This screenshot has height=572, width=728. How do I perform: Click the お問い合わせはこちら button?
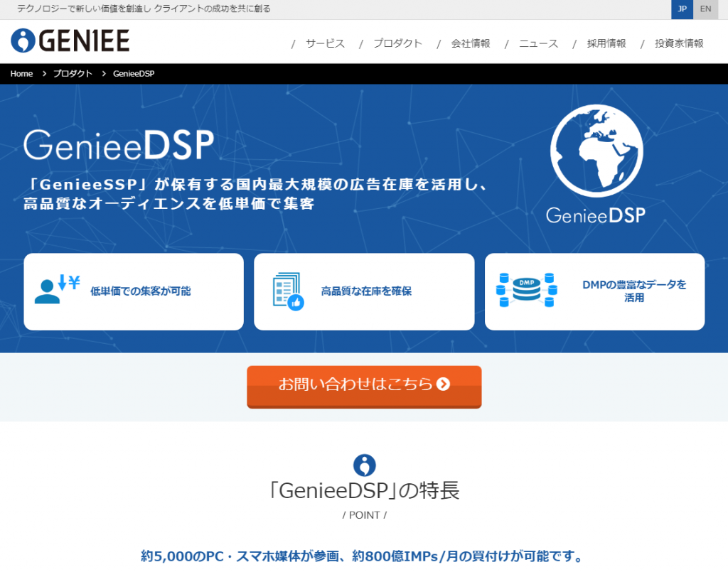pyautogui.click(x=364, y=387)
